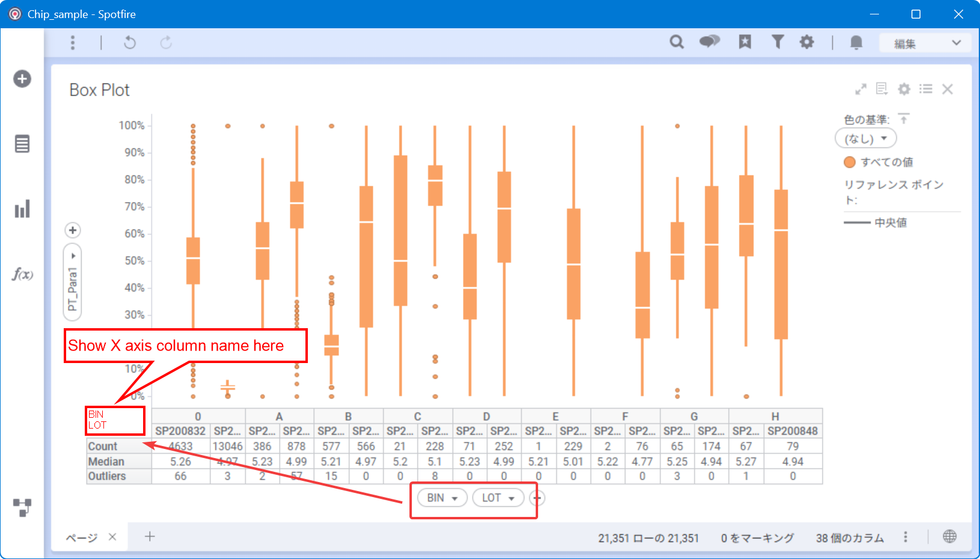Open the bookmarks panel icon
This screenshot has width=980, height=559.
pyautogui.click(x=745, y=42)
